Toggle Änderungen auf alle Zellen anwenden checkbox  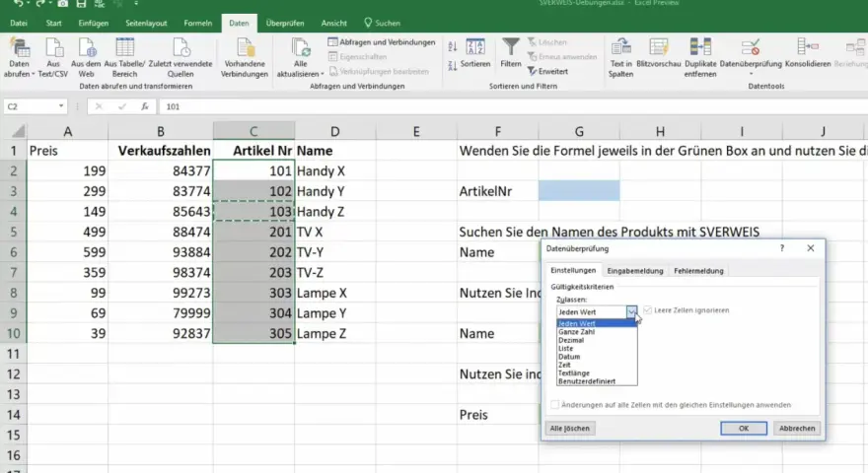[554, 405]
